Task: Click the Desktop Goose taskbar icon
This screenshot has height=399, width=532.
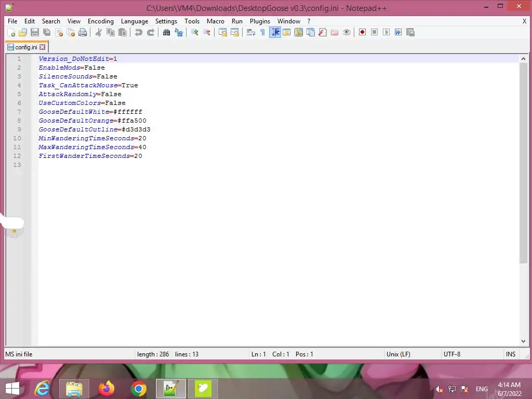Action: click(x=203, y=389)
